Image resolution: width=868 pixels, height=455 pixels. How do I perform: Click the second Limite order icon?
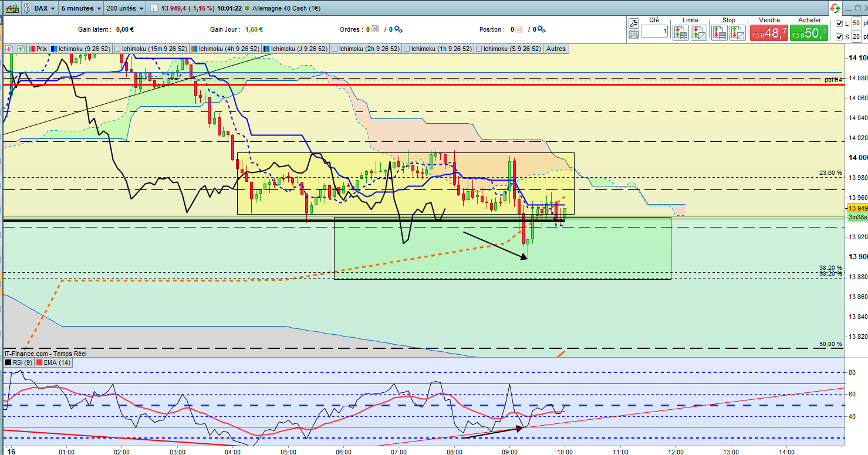[x=698, y=32]
